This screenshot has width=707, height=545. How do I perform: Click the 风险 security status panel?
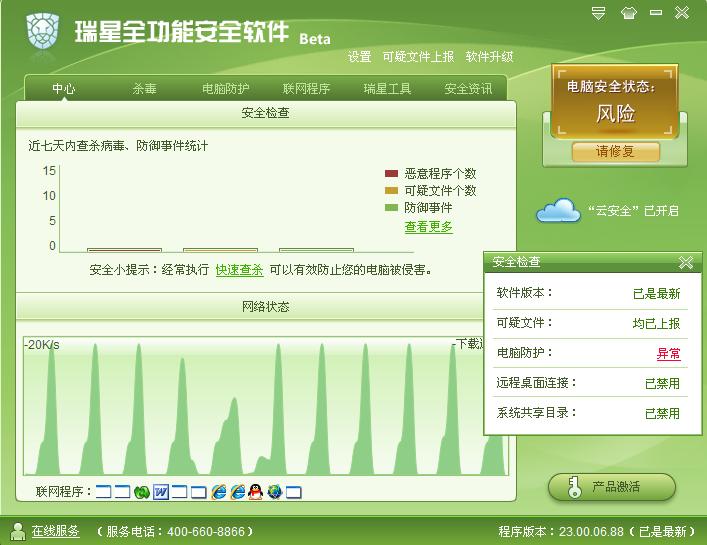point(615,102)
